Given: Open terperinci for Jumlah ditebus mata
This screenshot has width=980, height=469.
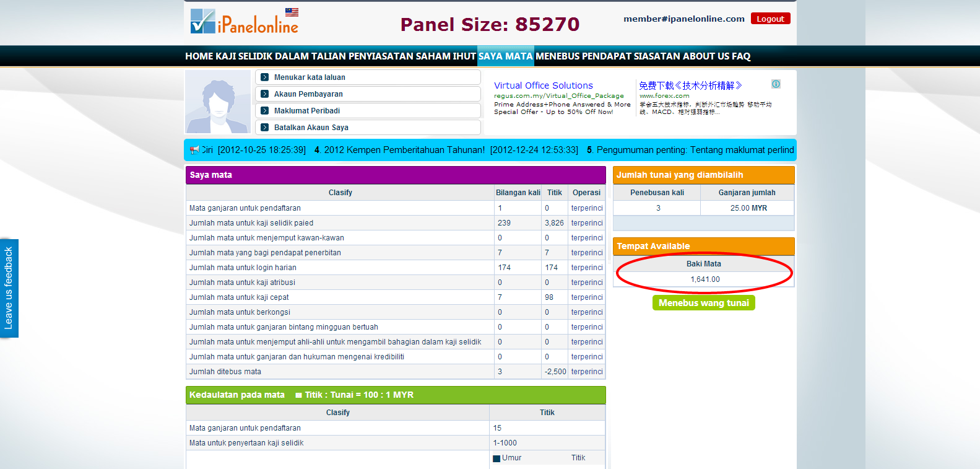Looking at the screenshot, I should pos(587,372).
